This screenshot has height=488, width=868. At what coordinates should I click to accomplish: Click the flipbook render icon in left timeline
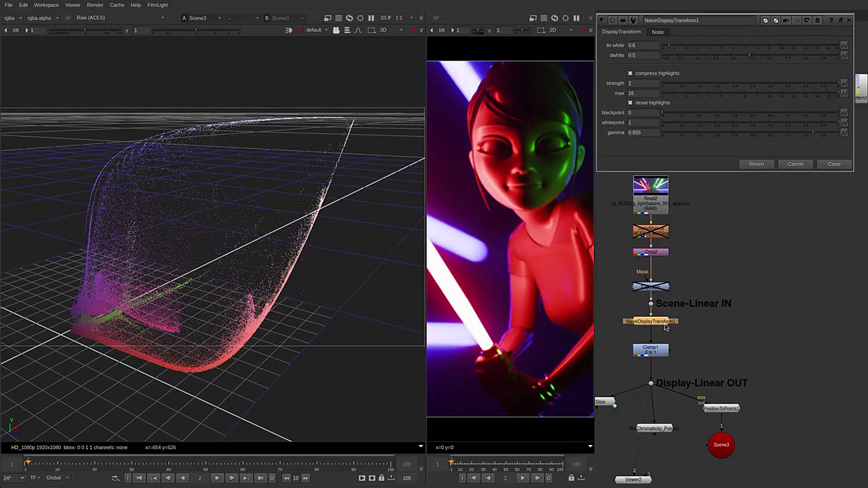tap(362, 478)
